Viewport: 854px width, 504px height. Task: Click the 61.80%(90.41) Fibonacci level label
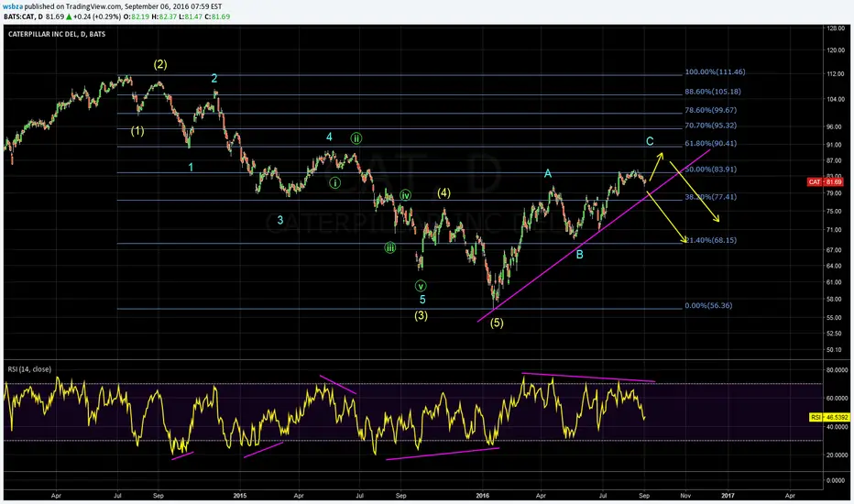(711, 144)
